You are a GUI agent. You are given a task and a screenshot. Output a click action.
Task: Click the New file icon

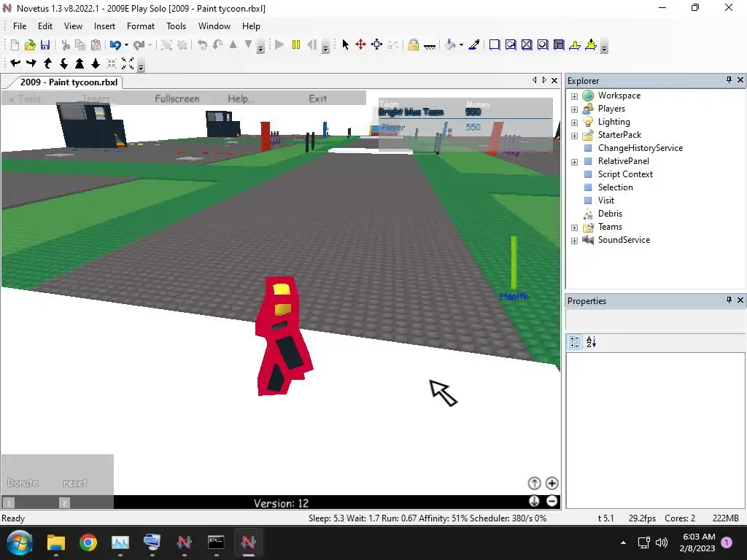point(15,44)
